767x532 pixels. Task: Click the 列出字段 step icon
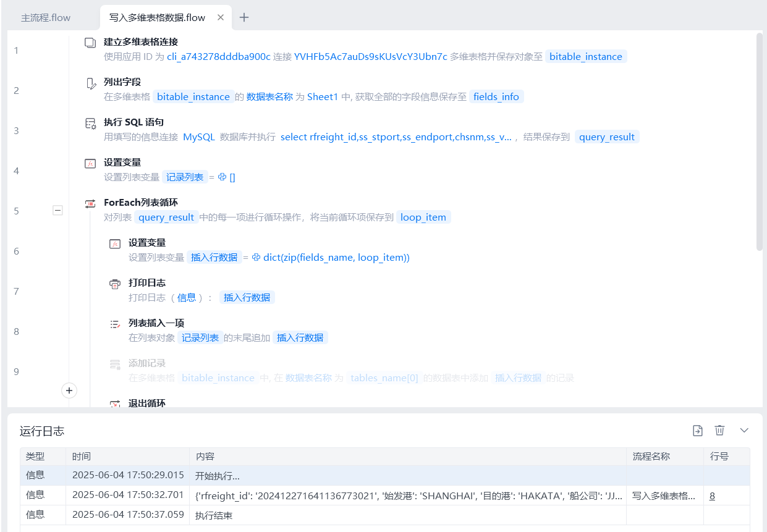click(90, 83)
